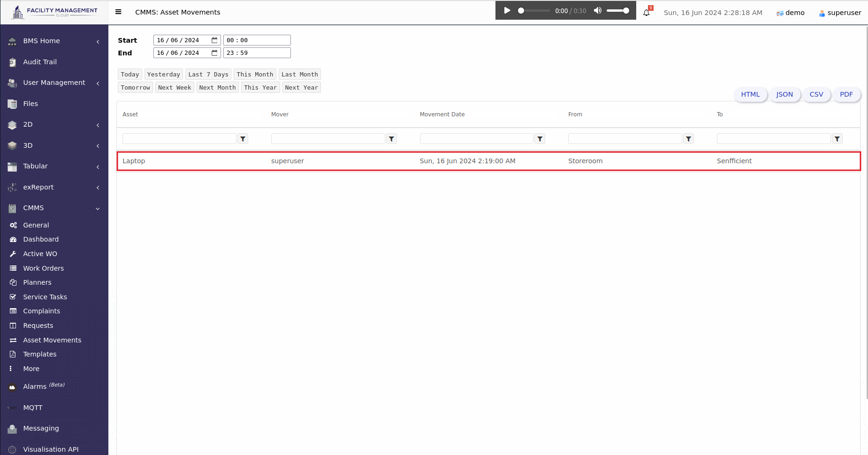The width and height of the screenshot is (868, 455).
Task: Select the Next Month preset
Action: click(218, 87)
